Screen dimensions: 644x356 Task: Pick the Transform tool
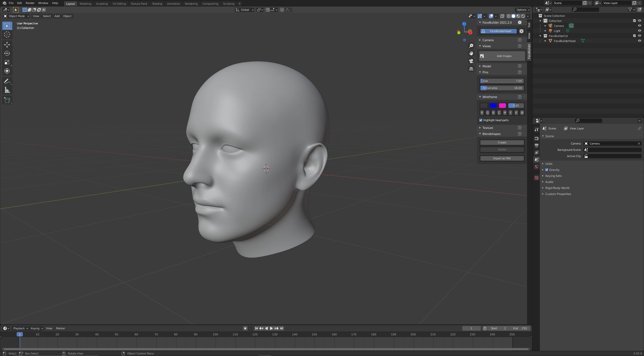[7, 71]
